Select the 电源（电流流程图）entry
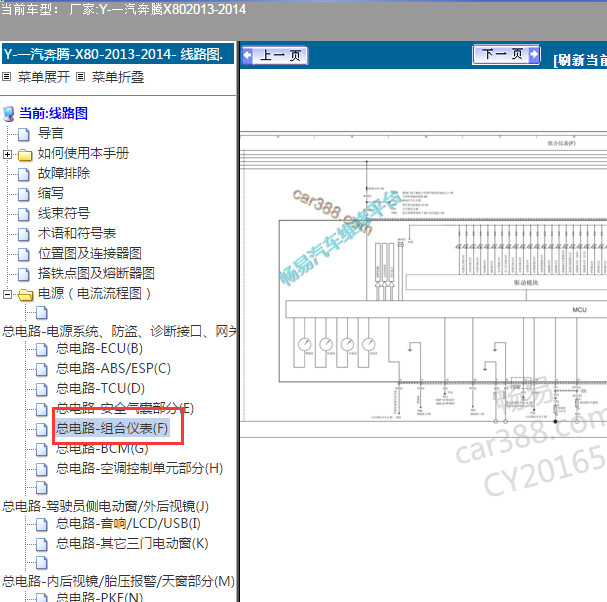This screenshot has width=607, height=602. pos(94,293)
